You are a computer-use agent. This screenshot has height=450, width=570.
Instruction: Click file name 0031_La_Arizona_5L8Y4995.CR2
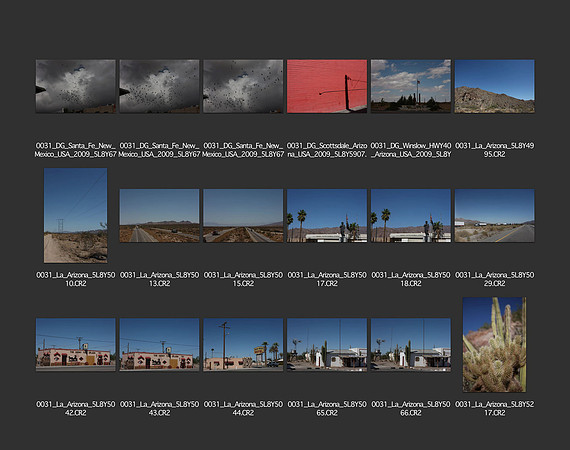[494, 150]
